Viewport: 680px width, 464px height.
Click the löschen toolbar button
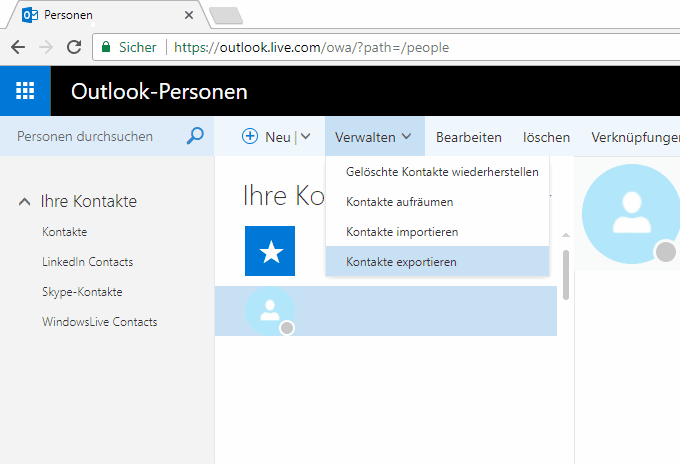(x=546, y=137)
